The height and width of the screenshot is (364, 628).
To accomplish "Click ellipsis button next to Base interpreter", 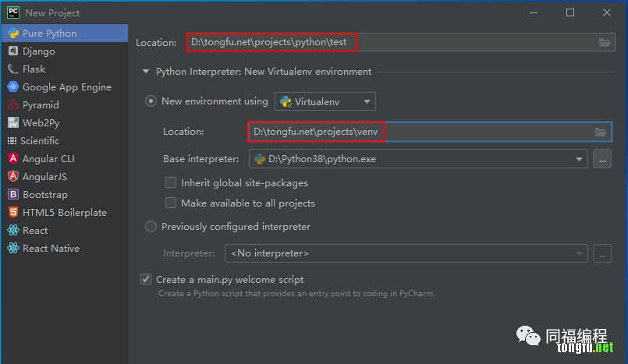I will click(602, 159).
